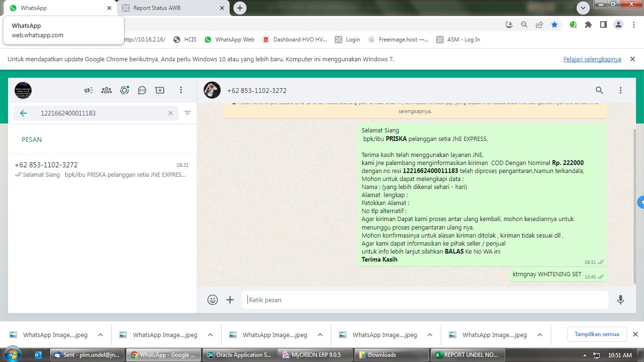
Task: Open the Communities megaphone icon
Action: click(x=89, y=90)
